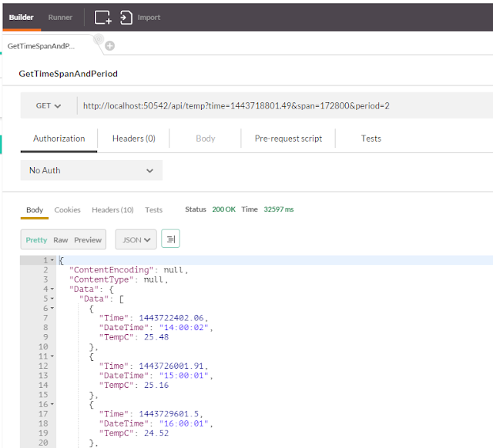
Task: Collapse JSON fold arrow on line 6
Action: coord(52,308)
